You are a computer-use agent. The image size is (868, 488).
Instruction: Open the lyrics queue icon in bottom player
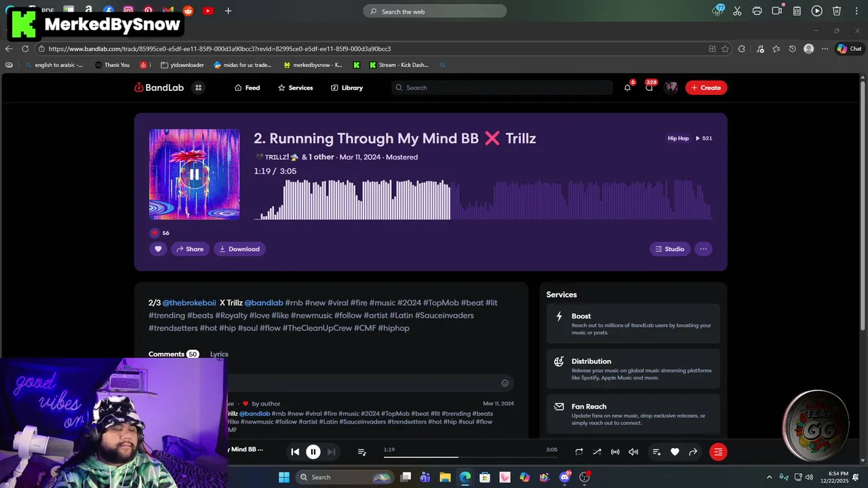pos(362,452)
